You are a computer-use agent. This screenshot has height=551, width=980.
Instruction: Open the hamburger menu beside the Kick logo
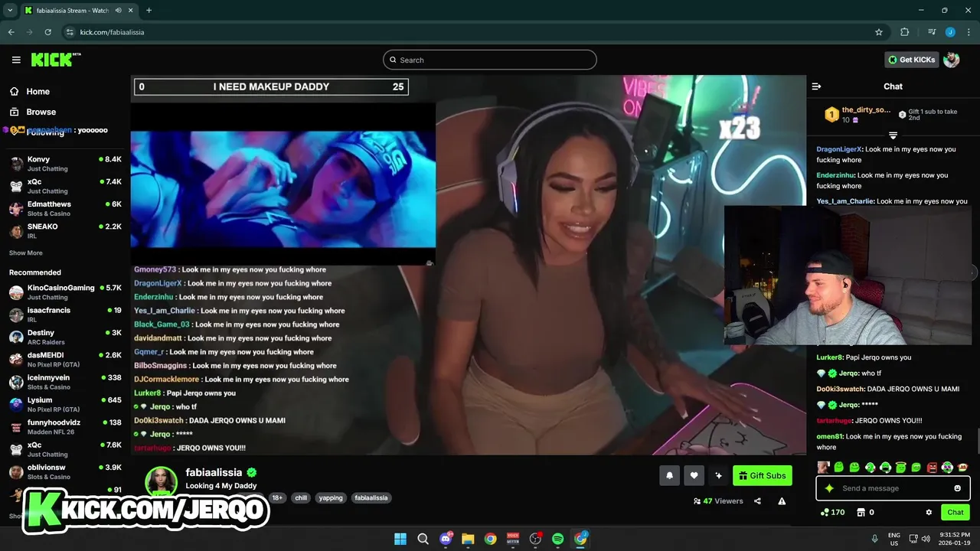[16, 60]
